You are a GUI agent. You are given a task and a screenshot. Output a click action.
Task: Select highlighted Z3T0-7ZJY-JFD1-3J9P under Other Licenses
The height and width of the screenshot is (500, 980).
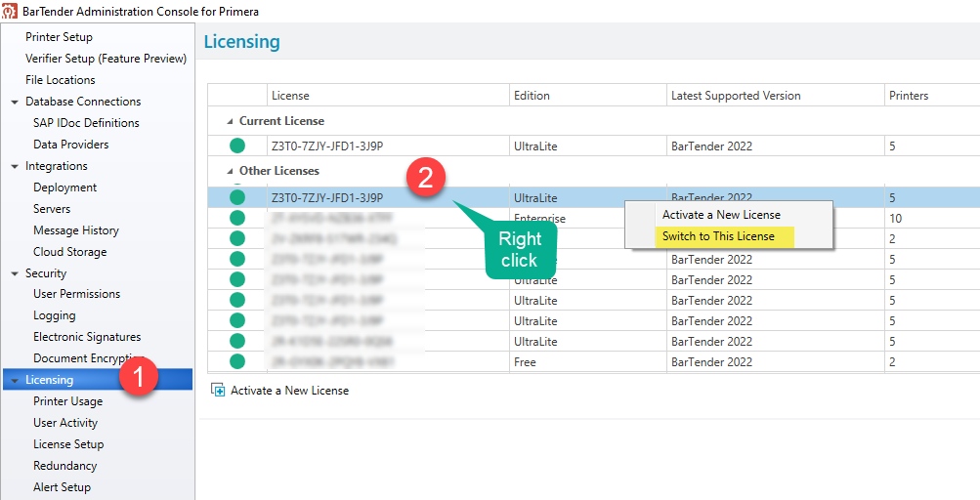coord(327,198)
